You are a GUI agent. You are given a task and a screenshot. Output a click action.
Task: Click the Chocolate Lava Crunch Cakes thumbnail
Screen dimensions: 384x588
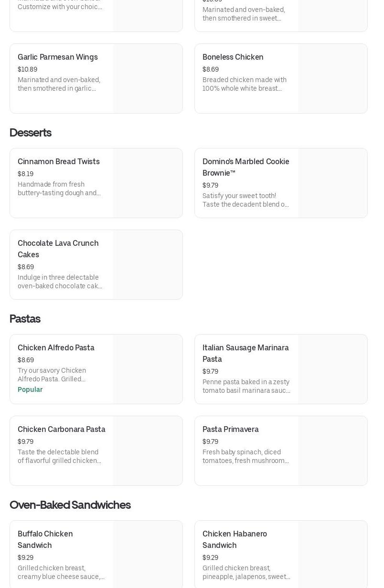[x=148, y=265]
